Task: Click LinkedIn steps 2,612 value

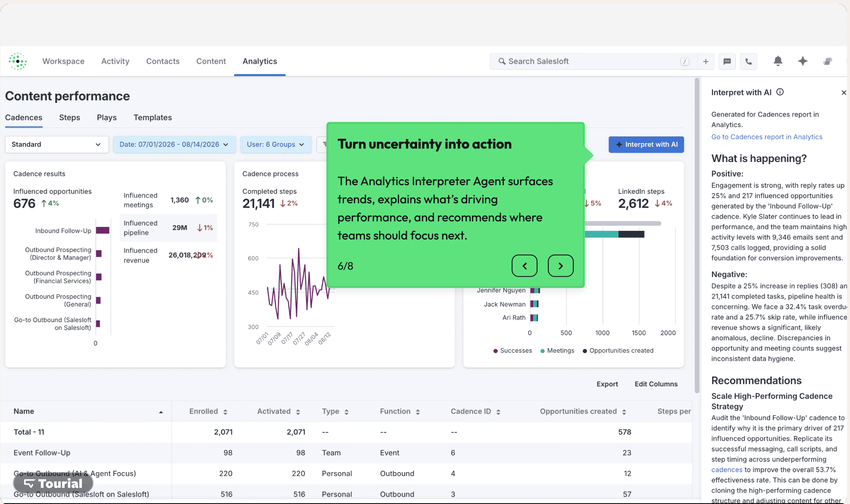Action: (x=633, y=203)
